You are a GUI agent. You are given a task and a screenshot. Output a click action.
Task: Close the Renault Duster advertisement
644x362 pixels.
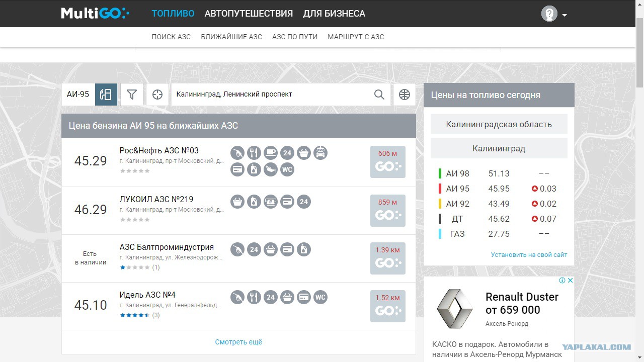tap(570, 281)
